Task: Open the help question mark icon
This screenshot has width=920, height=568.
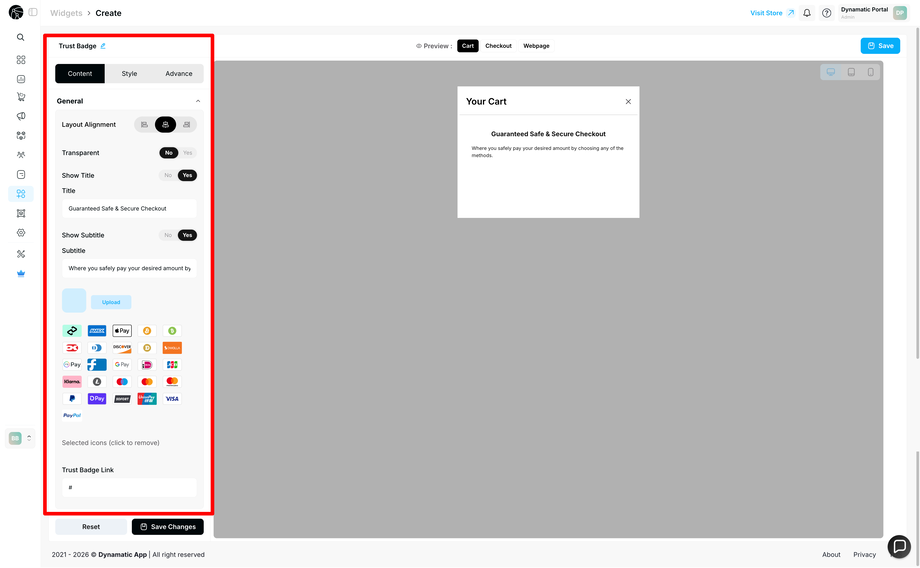Action: click(x=826, y=13)
